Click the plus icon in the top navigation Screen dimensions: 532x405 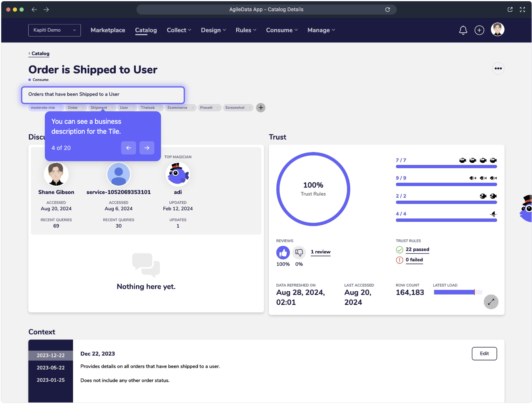[479, 30]
